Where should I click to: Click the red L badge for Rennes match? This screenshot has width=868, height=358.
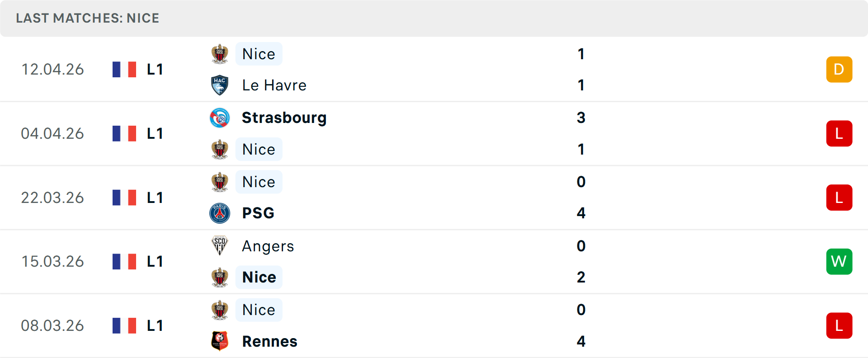[839, 325]
